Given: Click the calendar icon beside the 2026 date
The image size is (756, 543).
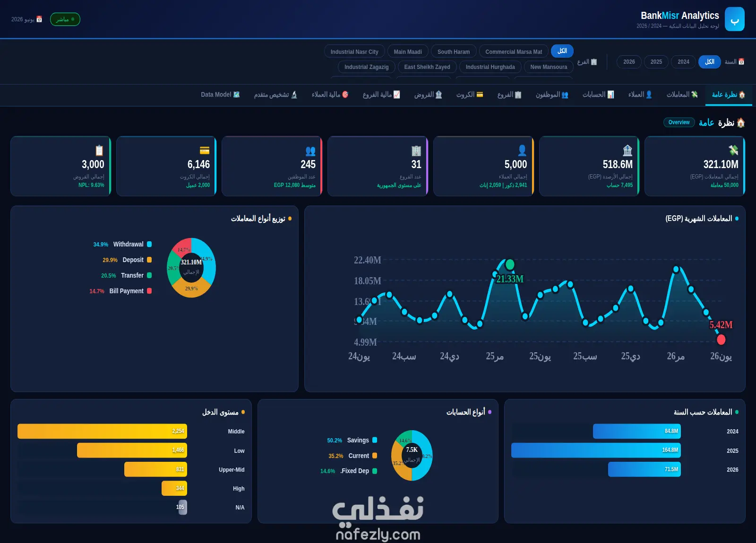Looking at the screenshot, I should 39,19.
